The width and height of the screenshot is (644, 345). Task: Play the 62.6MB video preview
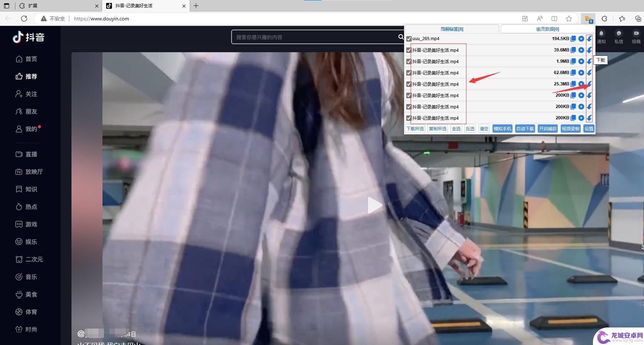pyautogui.click(x=581, y=73)
